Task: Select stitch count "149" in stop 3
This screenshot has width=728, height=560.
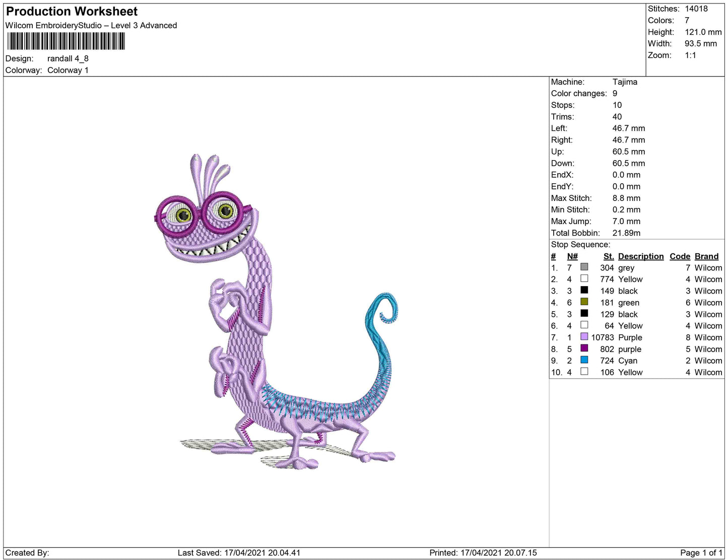Action: click(607, 291)
